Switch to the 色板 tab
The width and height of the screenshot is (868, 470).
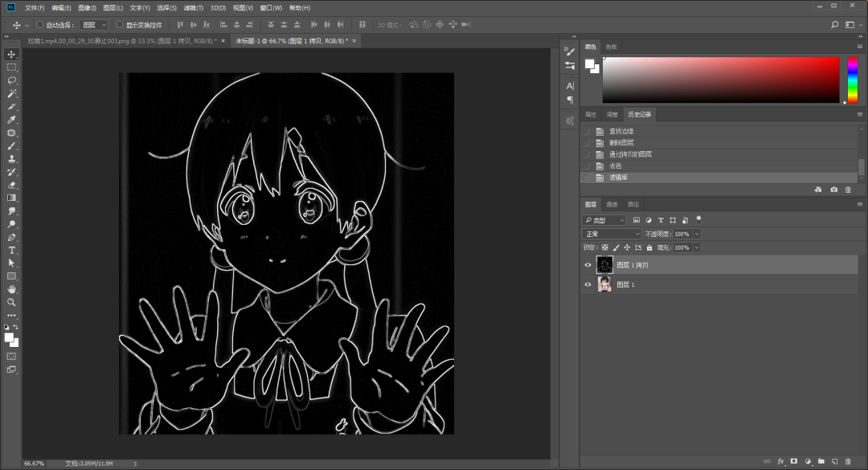[611, 47]
